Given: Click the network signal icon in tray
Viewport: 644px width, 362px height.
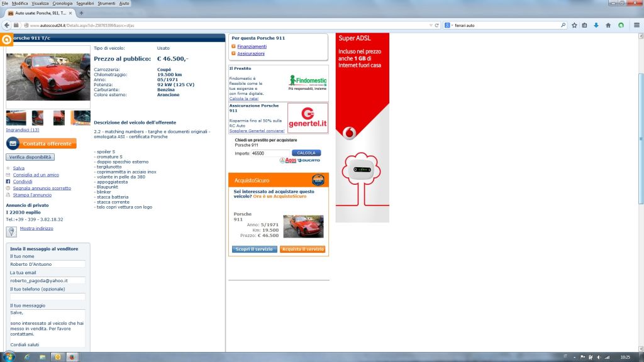Looking at the screenshot, I should point(607,358).
